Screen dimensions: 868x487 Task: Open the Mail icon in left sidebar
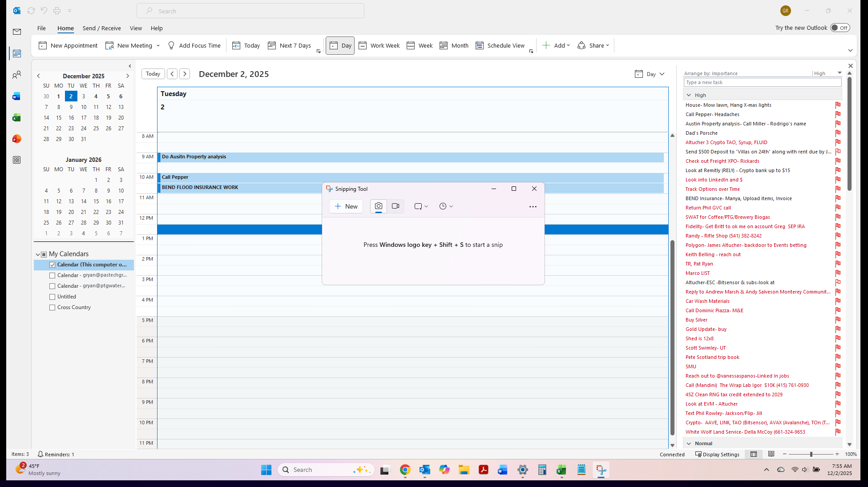click(x=17, y=32)
